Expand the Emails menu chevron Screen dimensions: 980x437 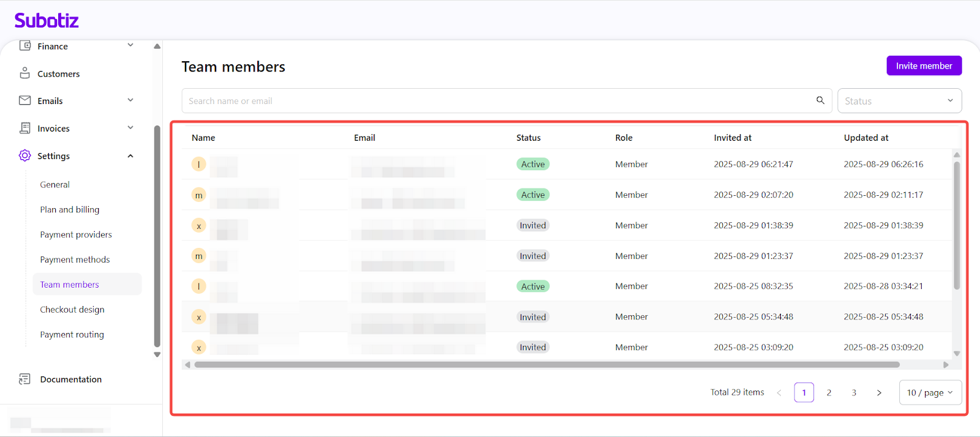click(130, 100)
